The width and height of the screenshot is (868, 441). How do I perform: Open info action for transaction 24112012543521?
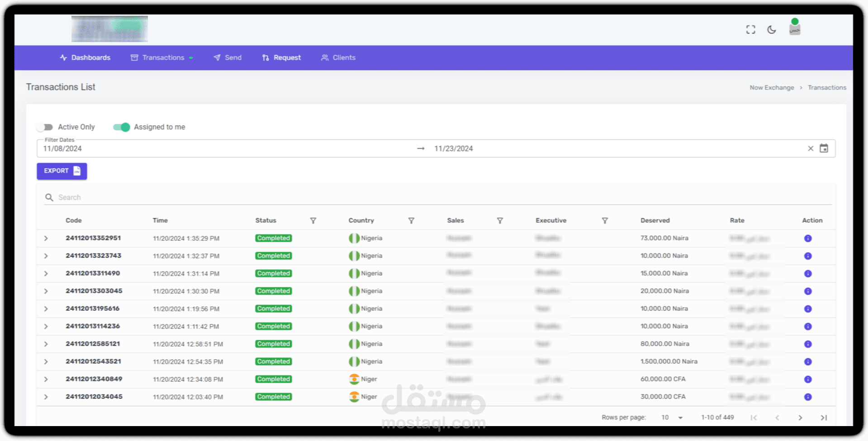click(808, 361)
